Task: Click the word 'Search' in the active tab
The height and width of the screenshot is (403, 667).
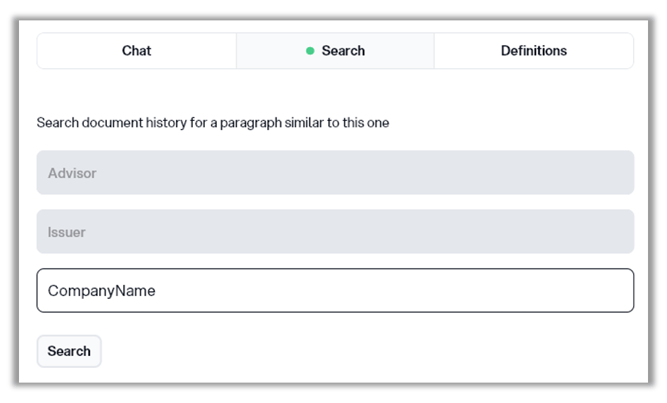Action: click(343, 51)
